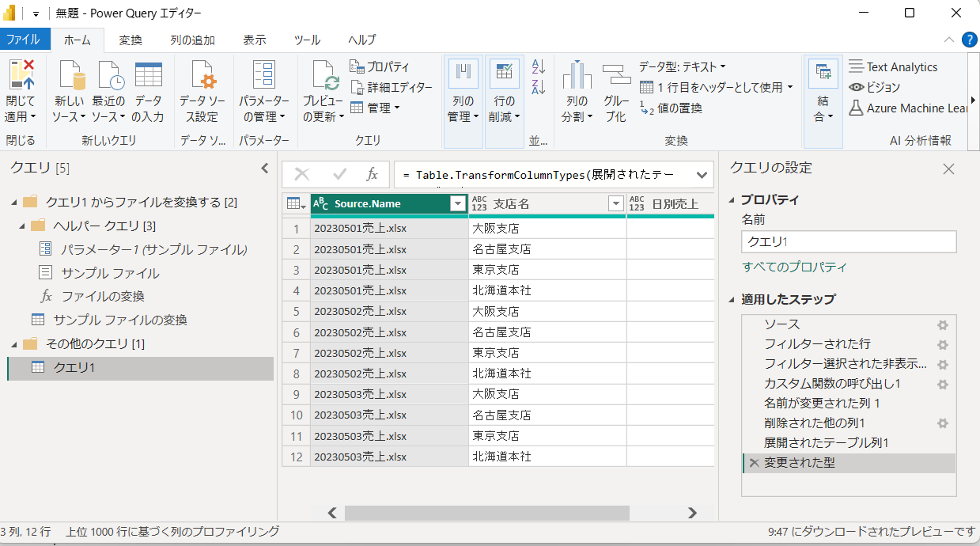
Task: Select the パラメーター1 (サンプル ファイル) query
Action: tap(154, 249)
